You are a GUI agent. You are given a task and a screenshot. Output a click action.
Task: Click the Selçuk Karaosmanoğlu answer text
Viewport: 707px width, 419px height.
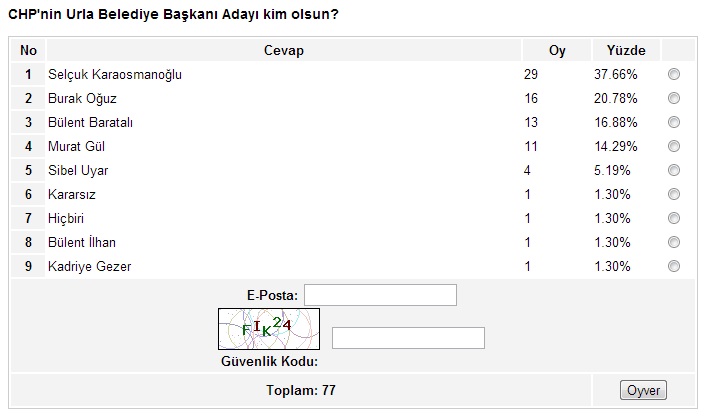(x=115, y=75)
